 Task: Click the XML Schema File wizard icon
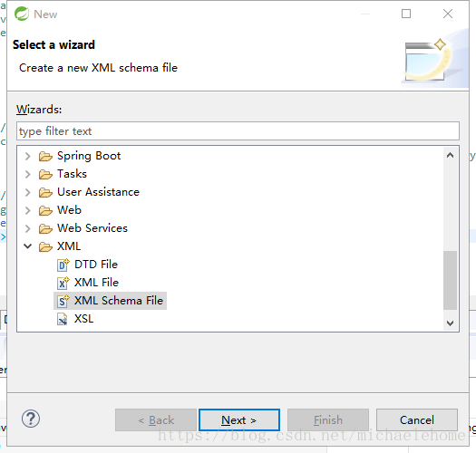tap(63, 301)
